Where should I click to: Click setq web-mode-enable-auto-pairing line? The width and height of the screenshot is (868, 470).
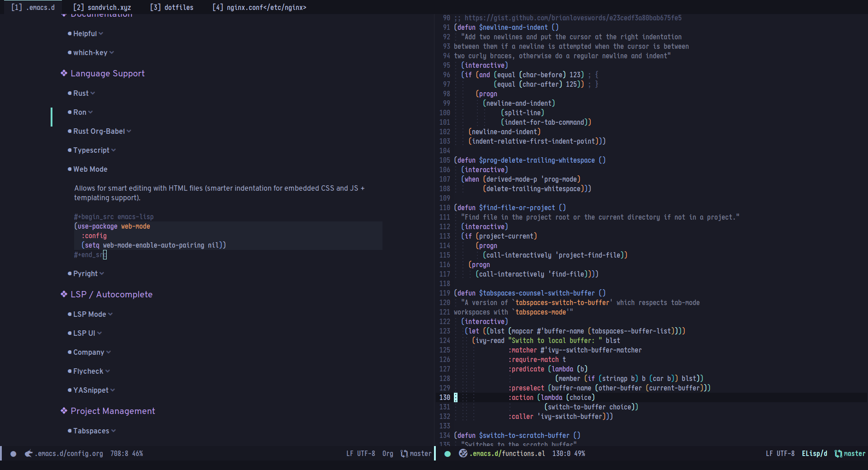tap(154, 245)
